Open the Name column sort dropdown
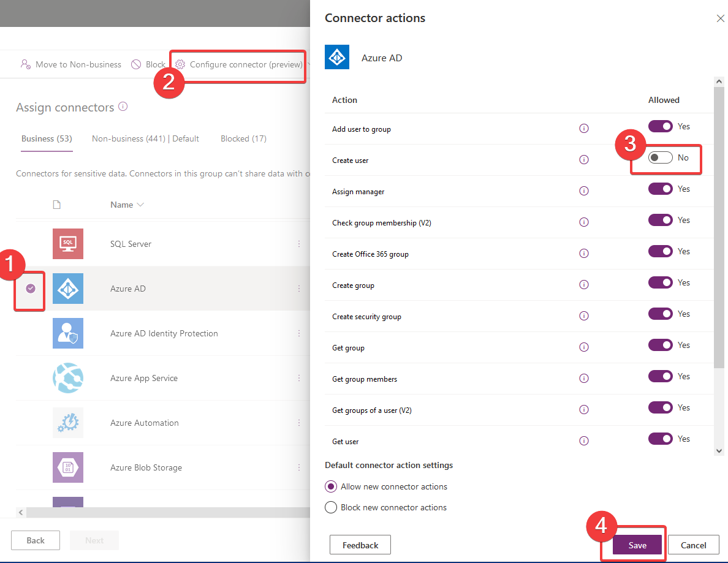 point(140,204)
